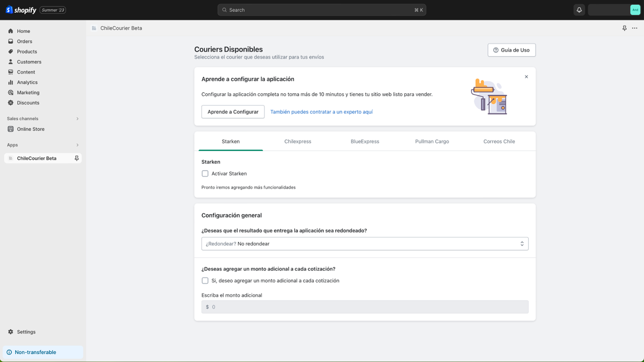Open the Redondear dropdown
644x362 pixels.
click(365, 244)
